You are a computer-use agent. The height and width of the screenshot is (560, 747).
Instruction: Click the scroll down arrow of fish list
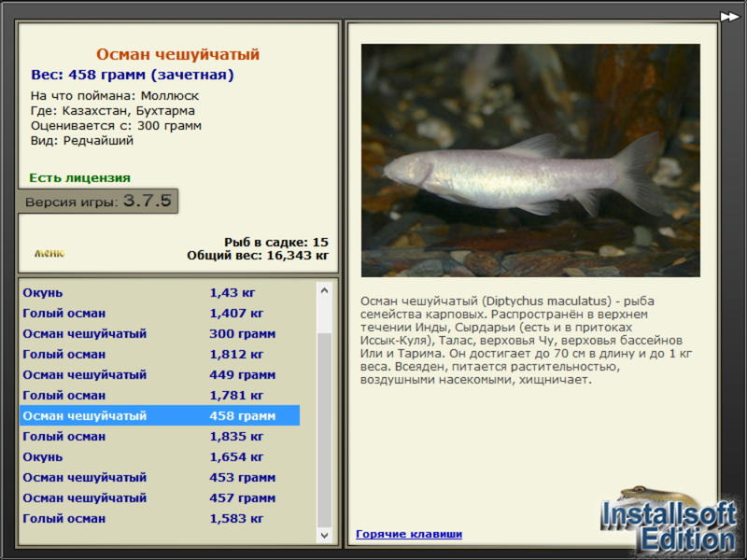pos(324,535)
